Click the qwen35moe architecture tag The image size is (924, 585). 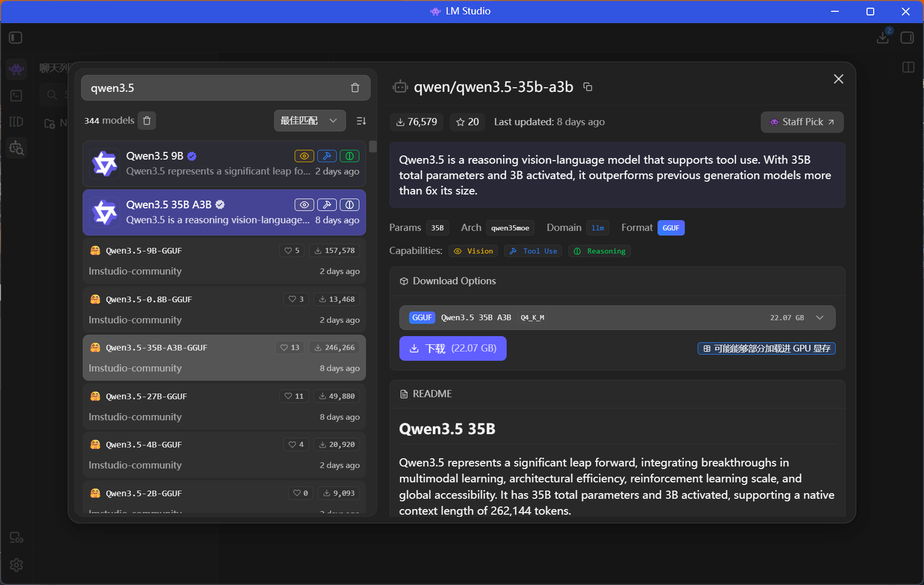[x=510, y=228]
